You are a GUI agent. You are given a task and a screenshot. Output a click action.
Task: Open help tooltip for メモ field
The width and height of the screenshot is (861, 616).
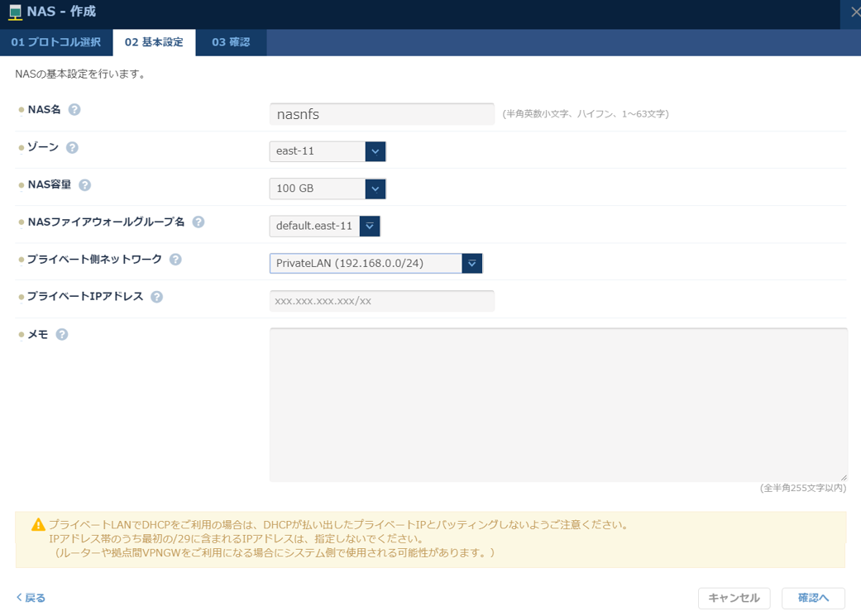click(x=65, y=333)
